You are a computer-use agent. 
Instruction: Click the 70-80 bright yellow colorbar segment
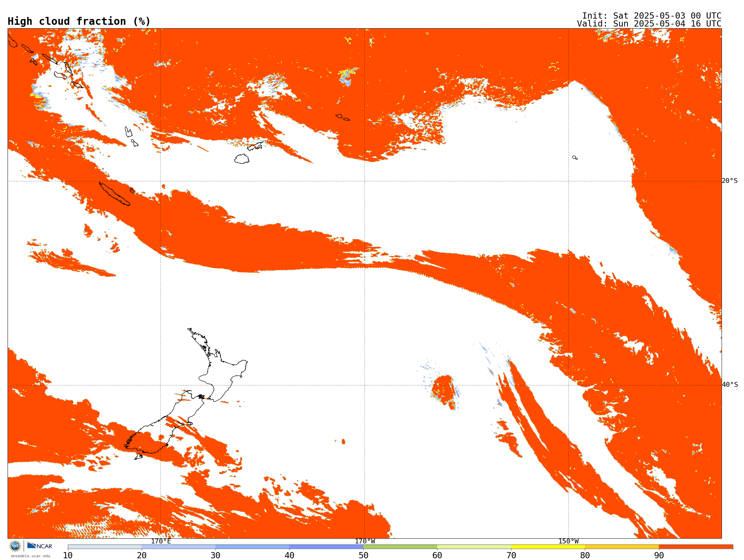[548, 547]
